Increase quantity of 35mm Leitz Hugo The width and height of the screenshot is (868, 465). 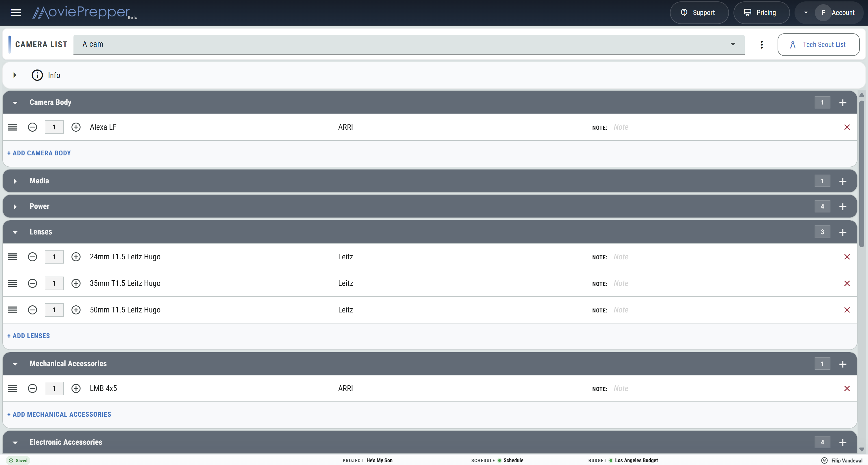click(76, 283)
